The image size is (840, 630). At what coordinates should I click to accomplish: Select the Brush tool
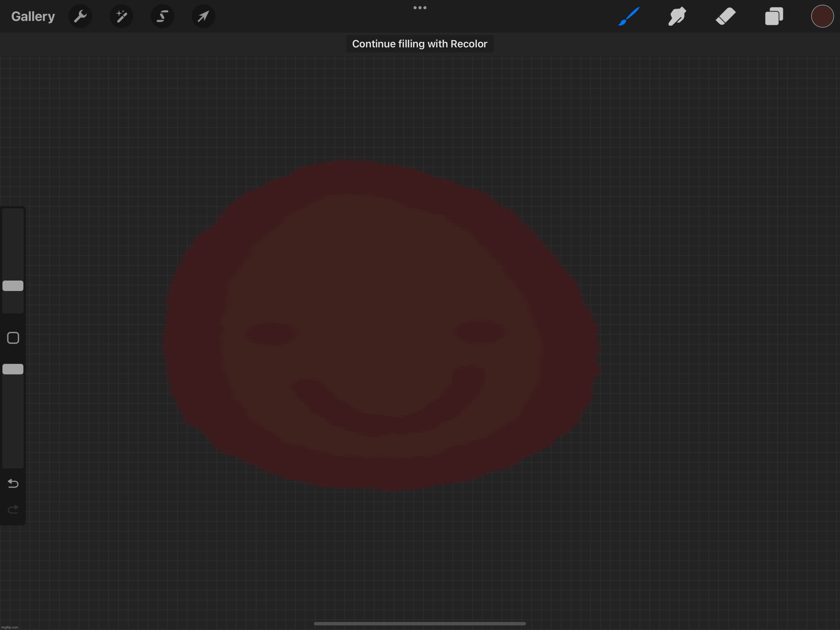coord(629,16)
